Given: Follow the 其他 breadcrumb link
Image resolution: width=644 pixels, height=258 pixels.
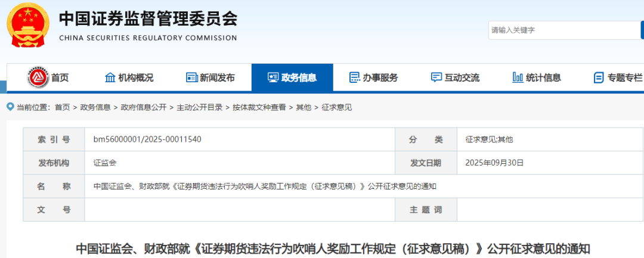Looking at the screenshot, I should (x=304, y=107).
